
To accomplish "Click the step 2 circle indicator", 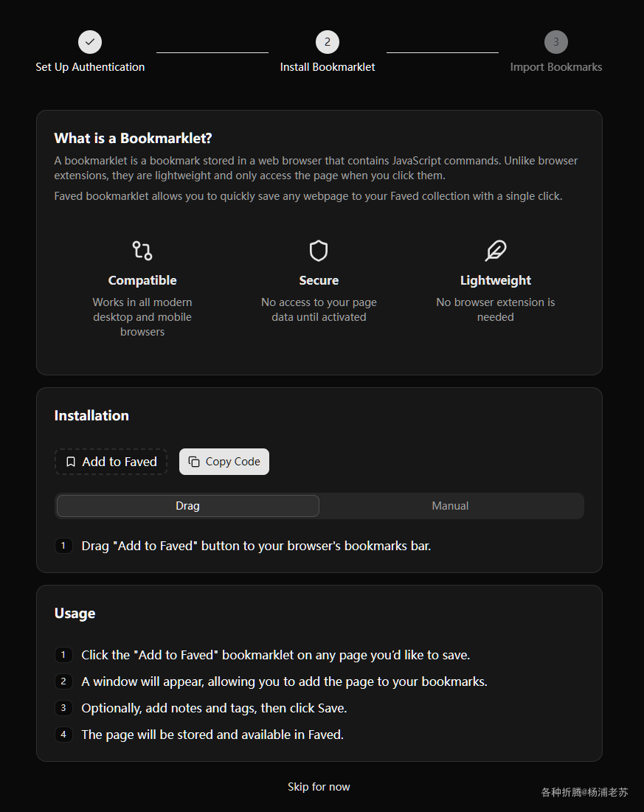I will [x=328, y=42].
